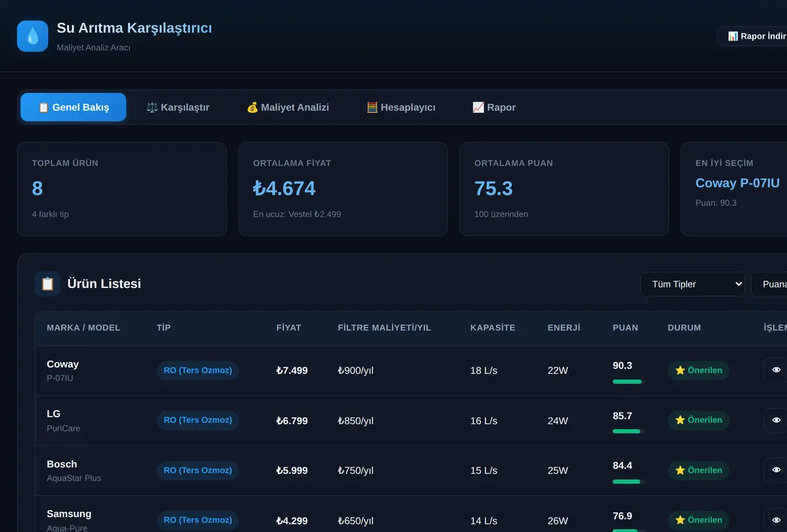Click the ₺7.499 price cell
The image size is (787, 532).
pos(292,371)
